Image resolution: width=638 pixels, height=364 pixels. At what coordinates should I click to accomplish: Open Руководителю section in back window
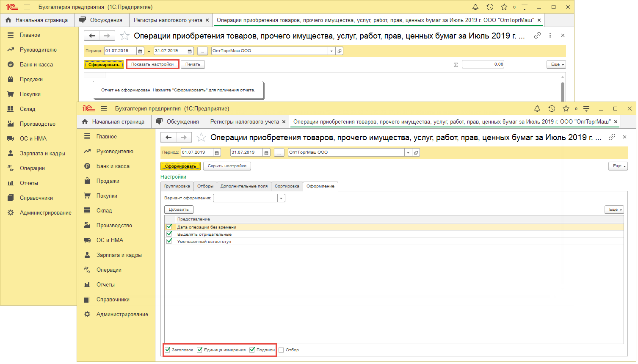pyautogui.click(x=38, y=50)
